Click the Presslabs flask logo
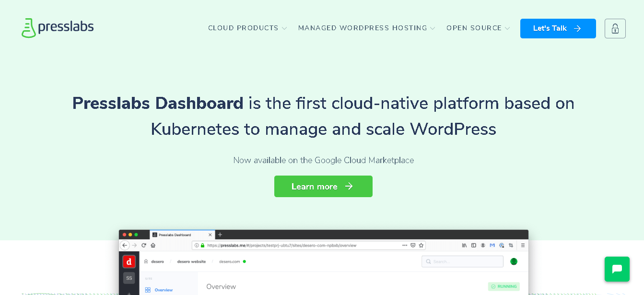The width and height of the screenshot is (644, 295). (58, 28)
